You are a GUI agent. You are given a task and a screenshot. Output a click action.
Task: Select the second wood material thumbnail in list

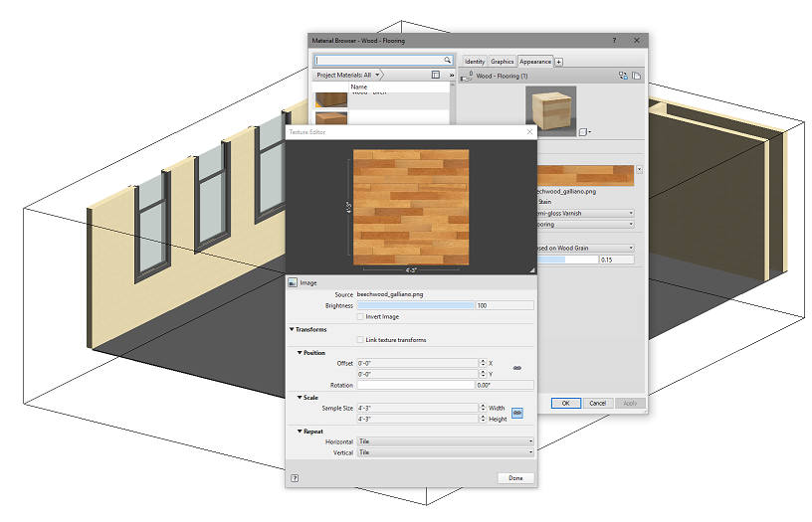331,118
